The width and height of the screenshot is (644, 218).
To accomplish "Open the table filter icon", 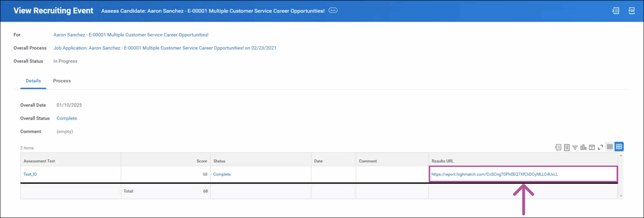I will click(x=575, y=147).
